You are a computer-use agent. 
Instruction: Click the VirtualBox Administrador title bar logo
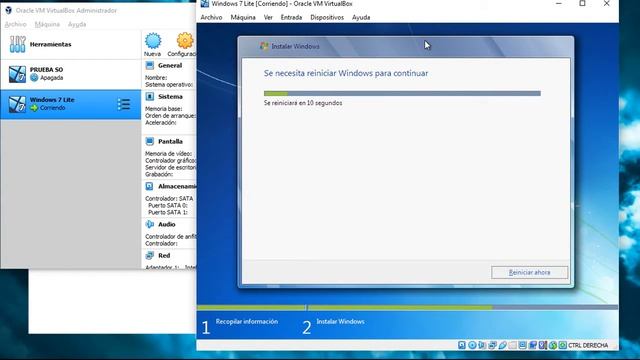pos(8,10)
